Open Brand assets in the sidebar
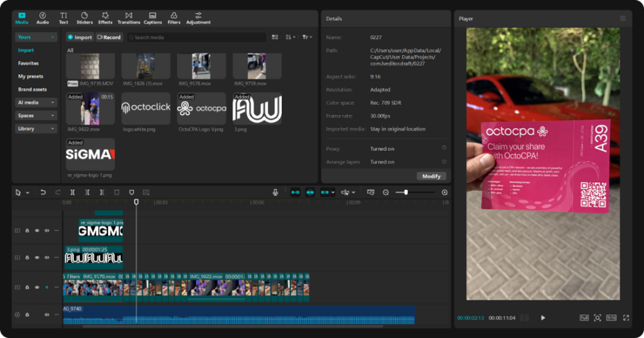Viewport: 644px width, 338px height. [33, 89]
